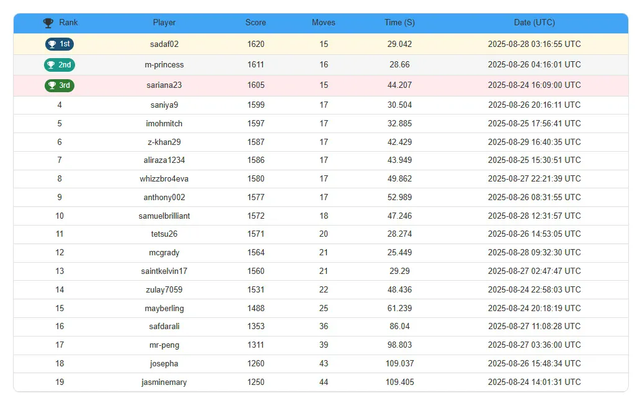Click the score 1587

pyautogui.click(x=256, y=142)
